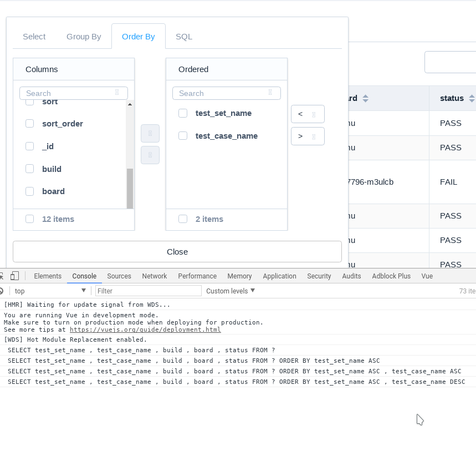Check the test_set_name checkbox in Ordered
The height and width of the screenshot is (451, 476).
click(x=183, y=113)
